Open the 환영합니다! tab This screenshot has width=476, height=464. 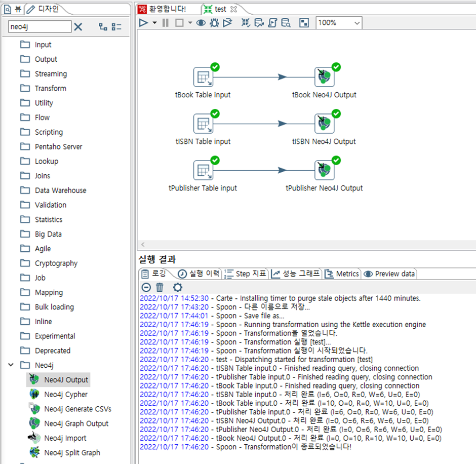pyautogui.click(x=162, y=9)
